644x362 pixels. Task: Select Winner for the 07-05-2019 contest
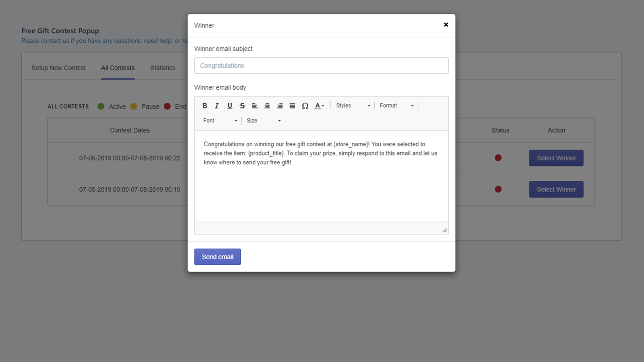pyautogui.click(x=556, y=189)
